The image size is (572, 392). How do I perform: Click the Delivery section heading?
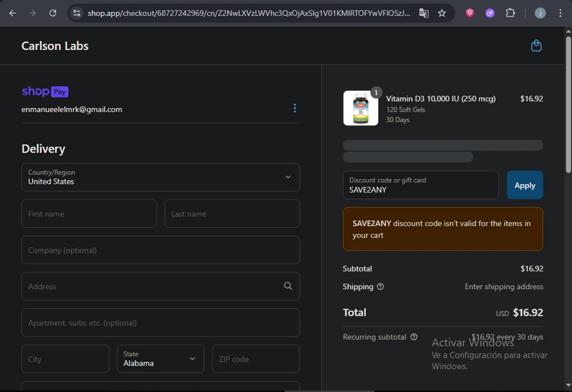click(43, 149)
